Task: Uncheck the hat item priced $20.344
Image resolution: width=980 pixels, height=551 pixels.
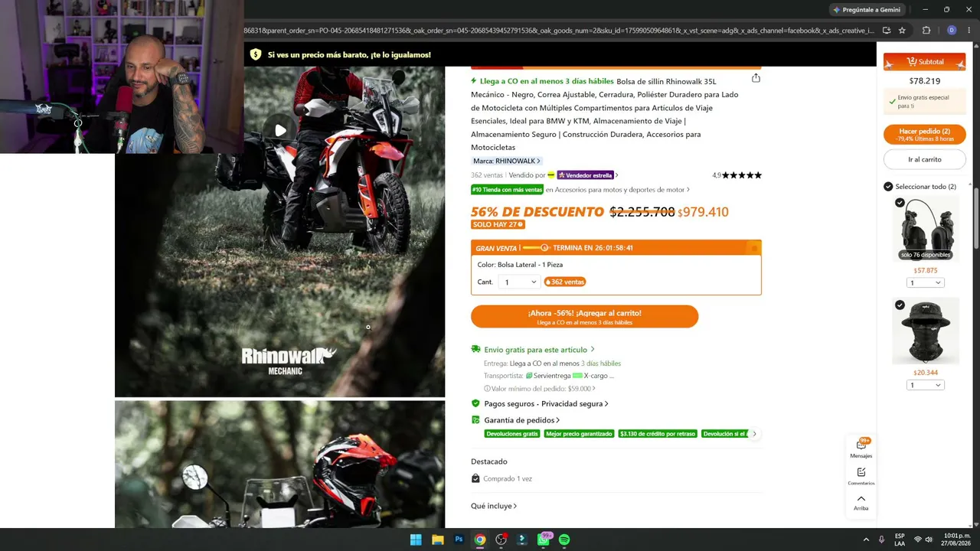Action: (x=900, y=305)
